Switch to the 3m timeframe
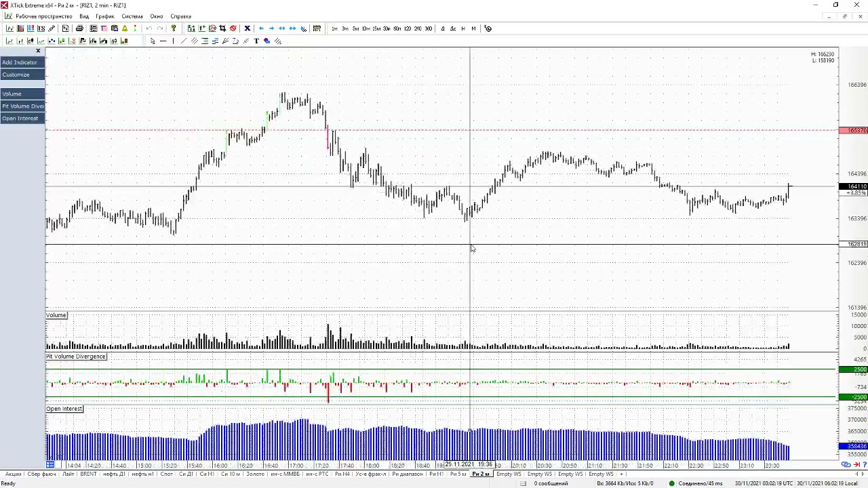The width and height of the screenshot is (868, 488). click(345, 28)
